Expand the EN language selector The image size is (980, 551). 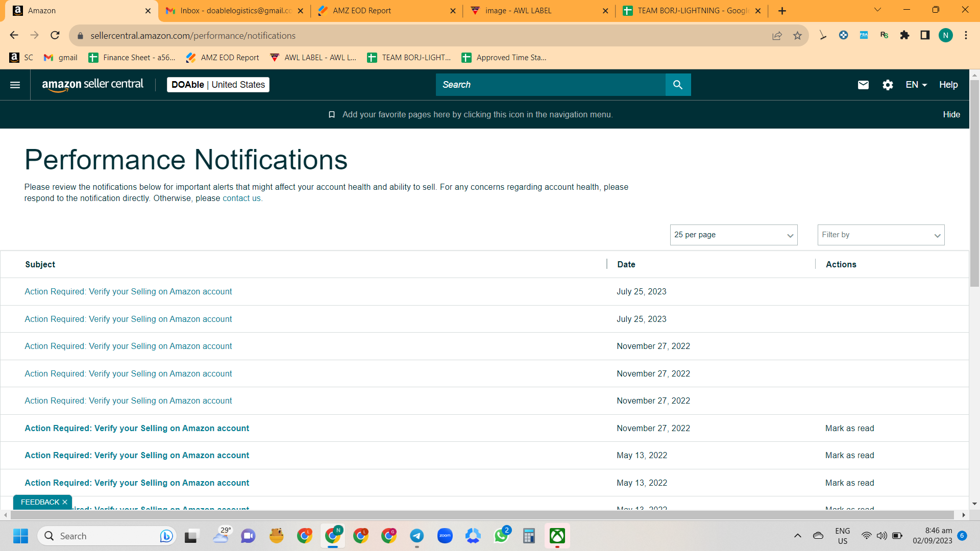point(916,85)
